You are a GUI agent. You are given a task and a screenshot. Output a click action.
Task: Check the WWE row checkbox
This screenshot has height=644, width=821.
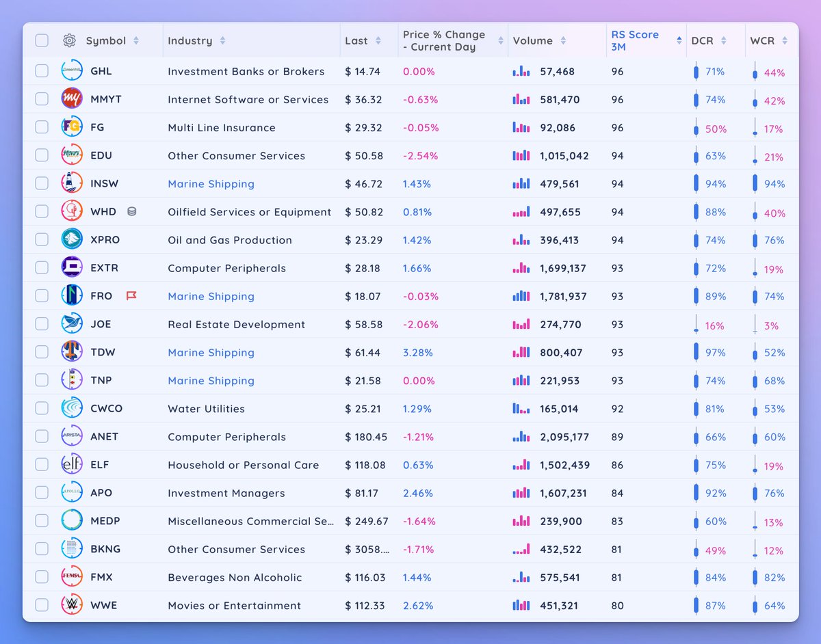(x=42, y=605)
